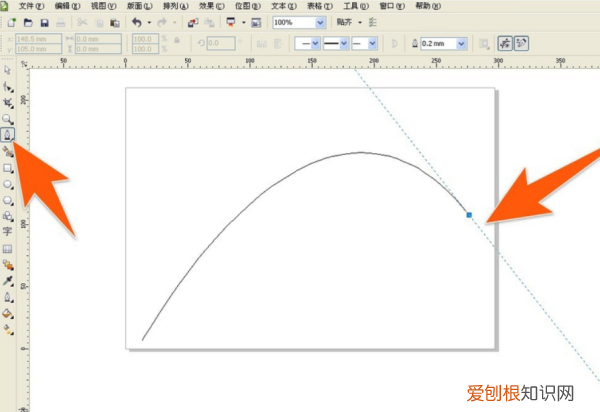Click the blue node at curve end
This screenshot has width=600, height=412.
(x=469, y=214)
